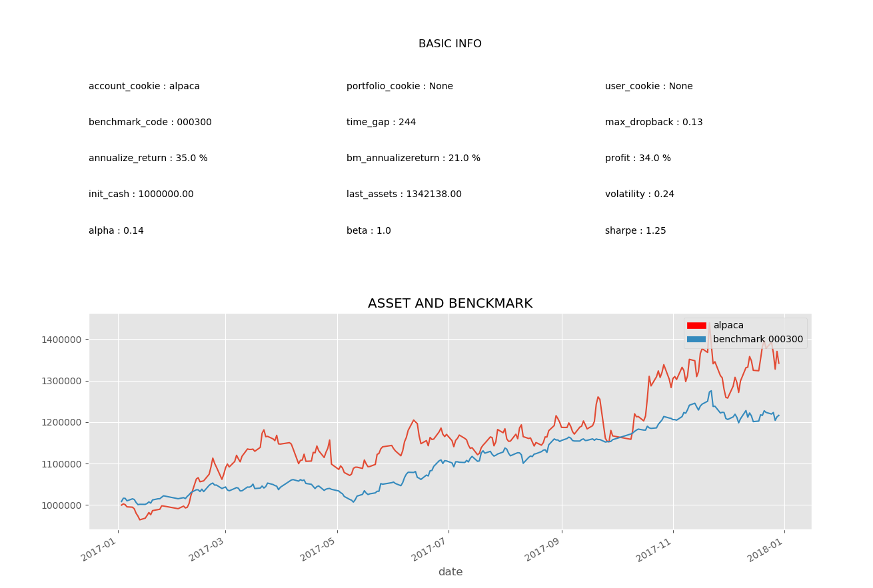Click 'init_cash : 1000000.00' text
This screenshot has height=588, width=873.
pos(141,194)
